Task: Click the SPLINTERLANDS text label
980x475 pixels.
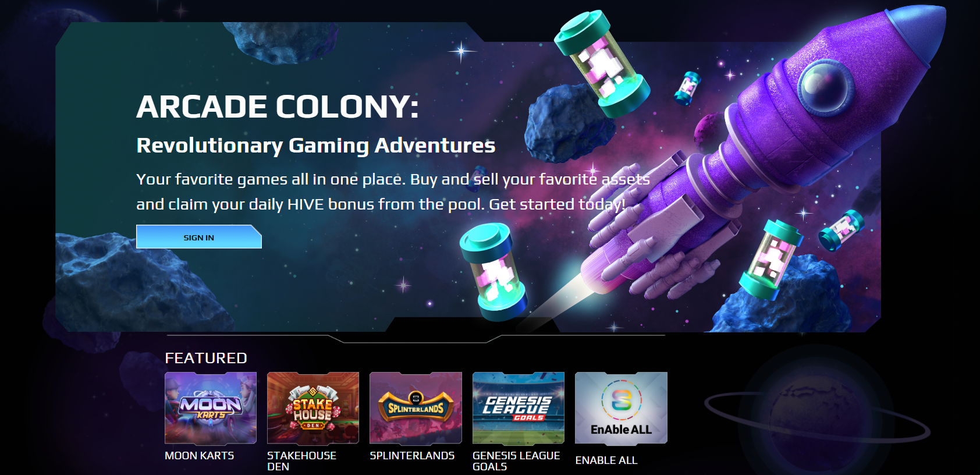Action: 412,456
